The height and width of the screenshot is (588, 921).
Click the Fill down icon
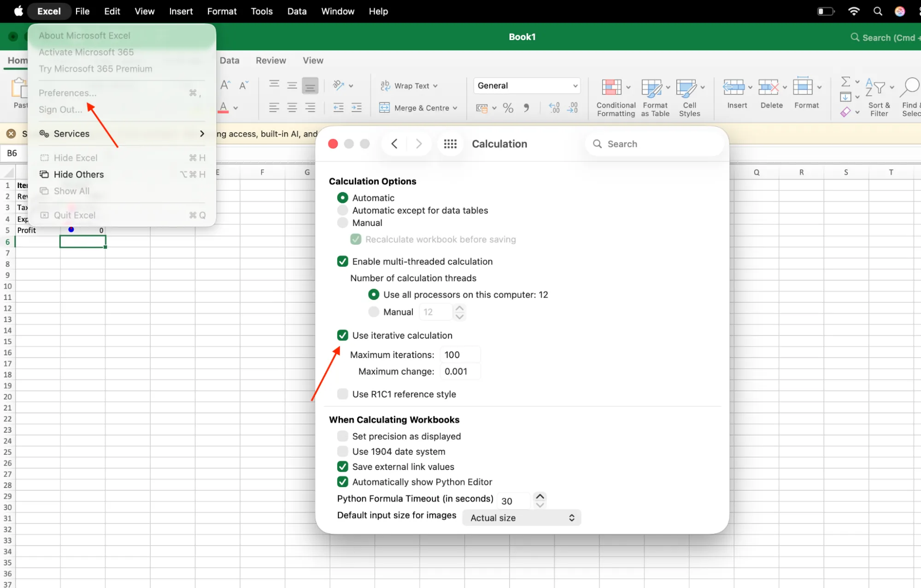tap(845, 97)
